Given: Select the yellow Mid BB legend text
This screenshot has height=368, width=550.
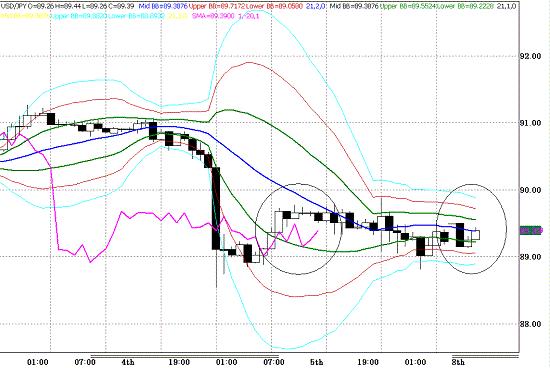Looking at the screenshot, I should click(25, 16).
